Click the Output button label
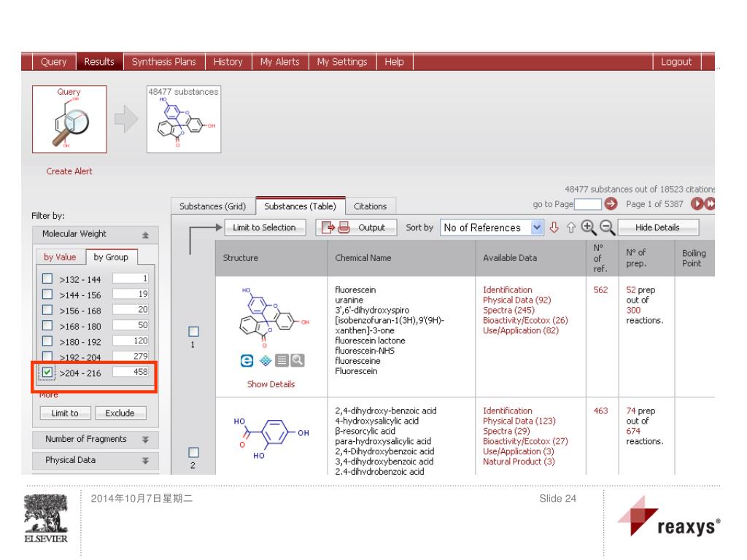Viewport: 747px width, 560px height. [x=371, y=227]
